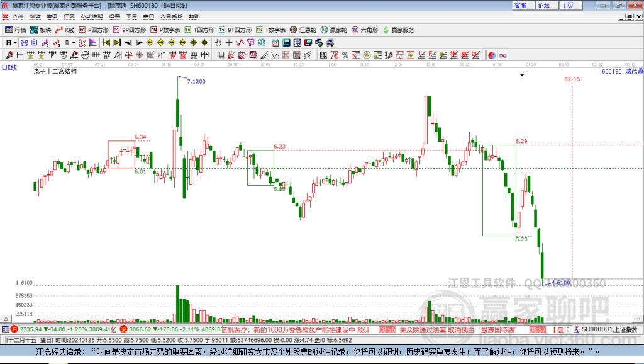Viewport: 644px width, 364px height.
Task: Select the hand pan tool
Action: 218,43
